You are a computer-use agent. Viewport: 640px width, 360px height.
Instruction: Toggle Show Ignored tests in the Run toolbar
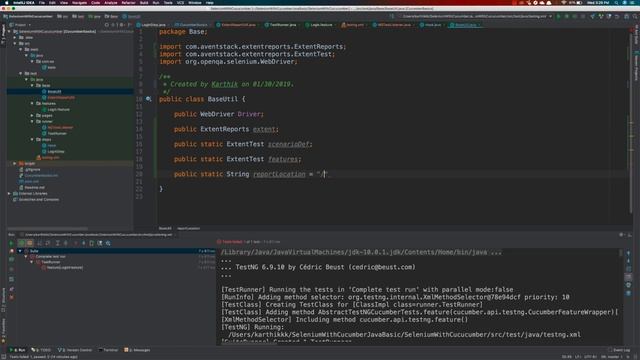coord(29,243)
